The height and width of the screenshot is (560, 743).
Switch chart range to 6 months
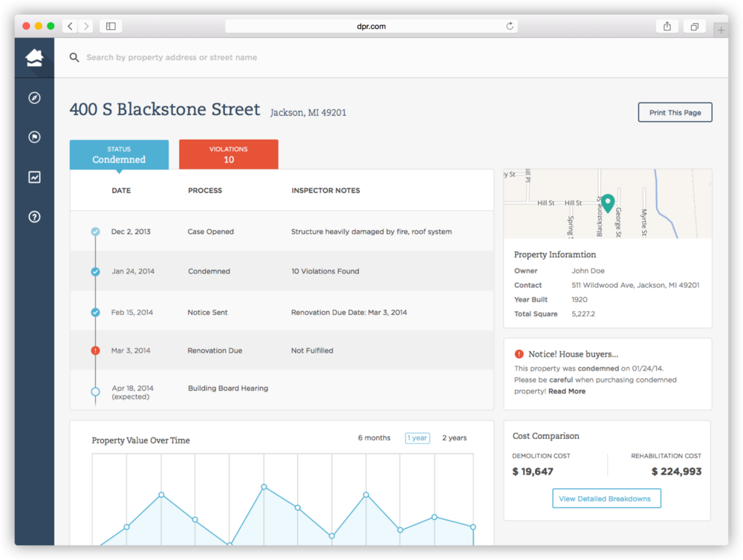point(374,437)
